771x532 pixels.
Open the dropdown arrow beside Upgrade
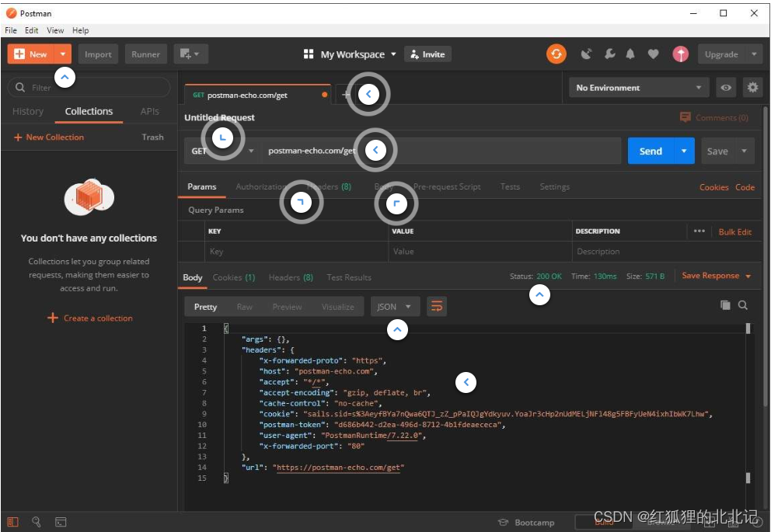[754, 54]
